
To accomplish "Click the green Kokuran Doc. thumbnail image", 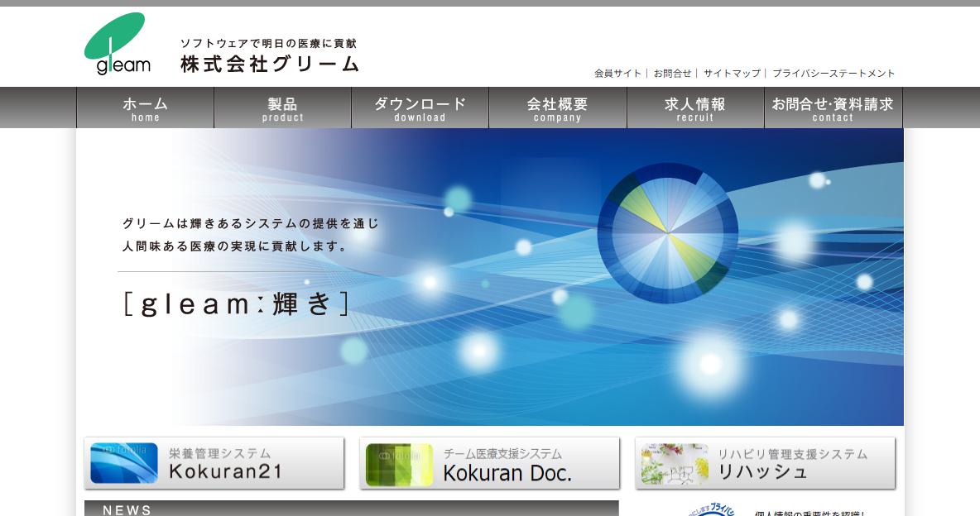I will 399,464.
